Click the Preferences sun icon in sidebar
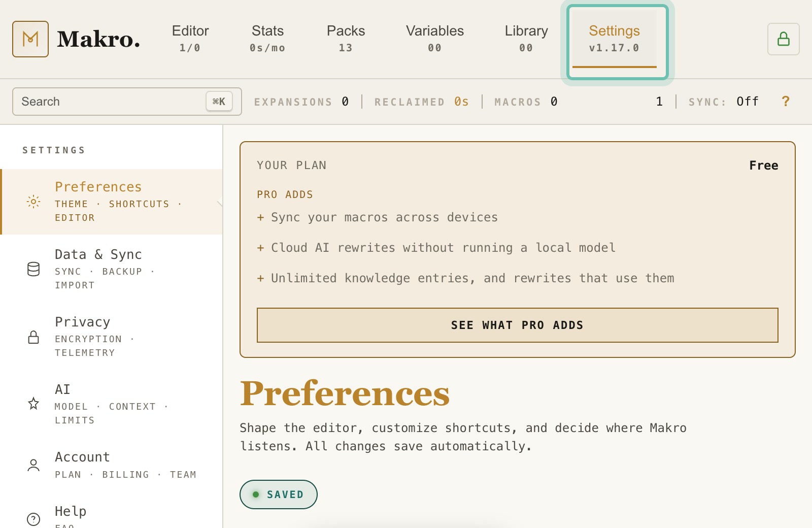Screen dimensions: 812x528 point(33,202)
